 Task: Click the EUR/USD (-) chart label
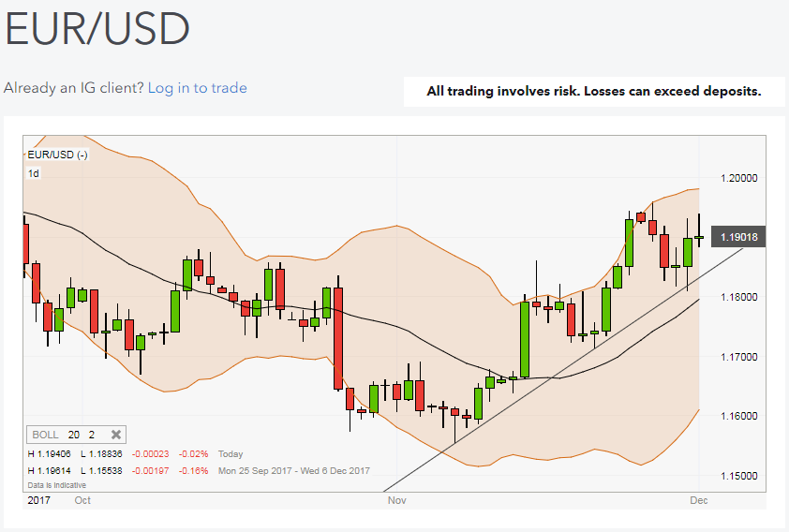point(57,155)
